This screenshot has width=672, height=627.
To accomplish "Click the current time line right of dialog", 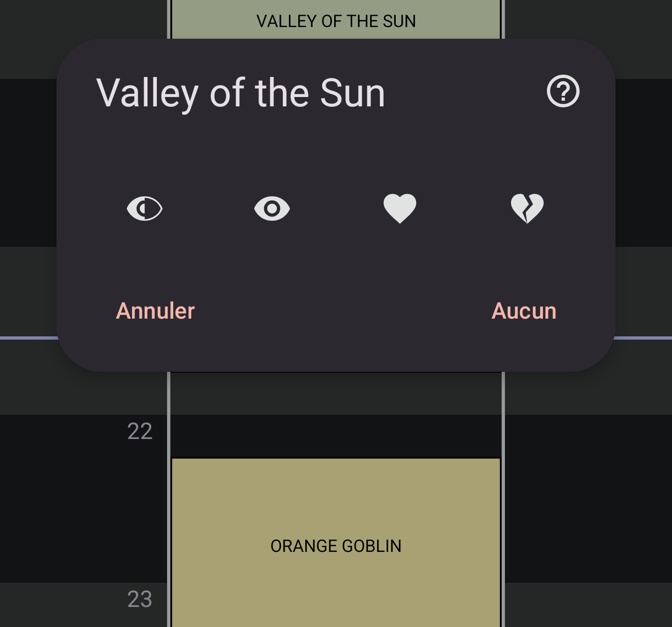I will pyautogui.click(x=644, y=338).
